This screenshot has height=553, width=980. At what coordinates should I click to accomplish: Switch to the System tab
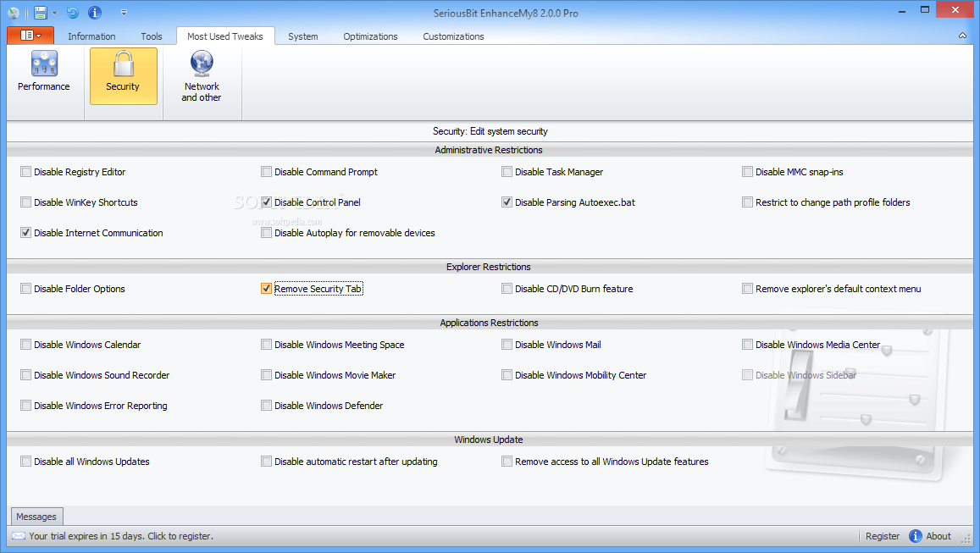point(303,36)
